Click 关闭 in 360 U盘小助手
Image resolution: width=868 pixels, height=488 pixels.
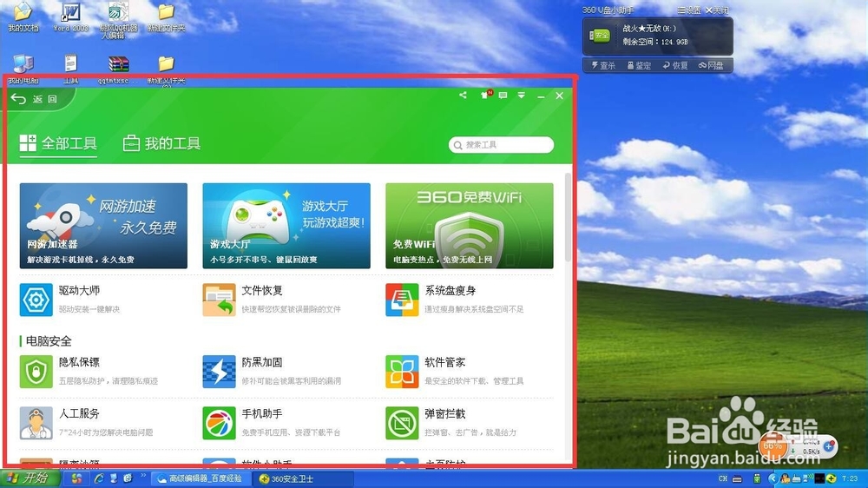pos(717,10)
